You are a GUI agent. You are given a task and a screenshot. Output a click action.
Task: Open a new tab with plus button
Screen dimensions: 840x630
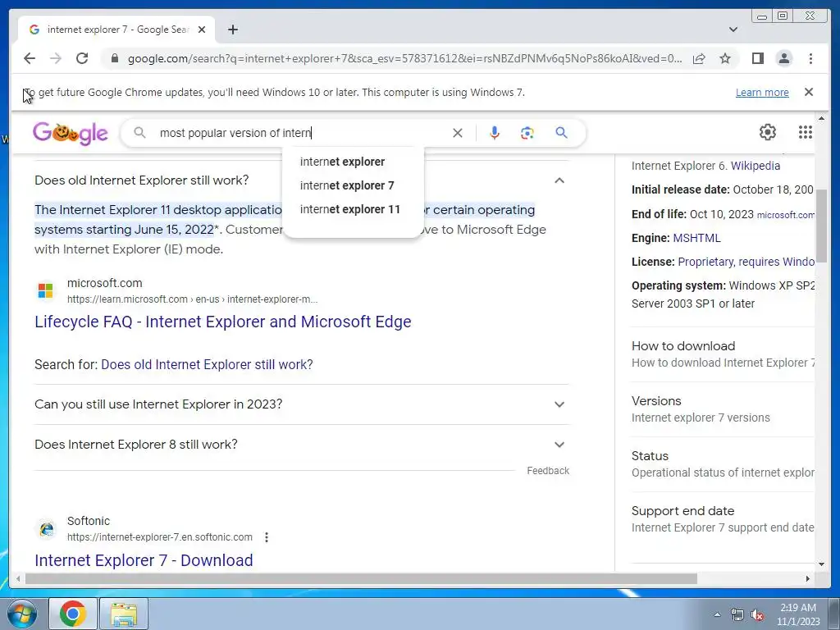point(232,30)
